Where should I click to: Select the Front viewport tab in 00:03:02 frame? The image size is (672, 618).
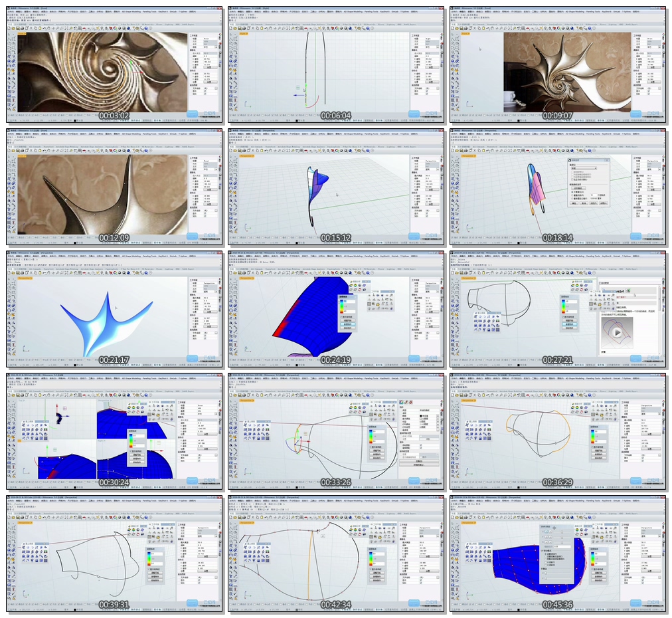pos(21,33)
